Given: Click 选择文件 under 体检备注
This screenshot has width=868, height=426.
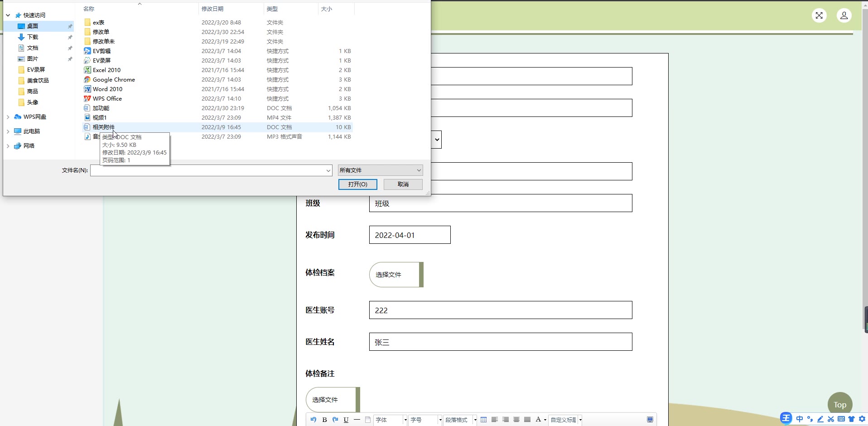Looking at the screenshot, I should coord(333,400).
